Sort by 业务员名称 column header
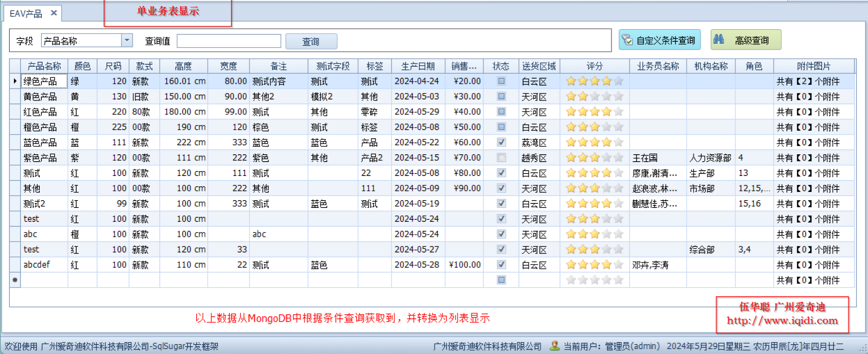Image resolution: width=868 pixels, height=354 pixels. tap(658, 66)
